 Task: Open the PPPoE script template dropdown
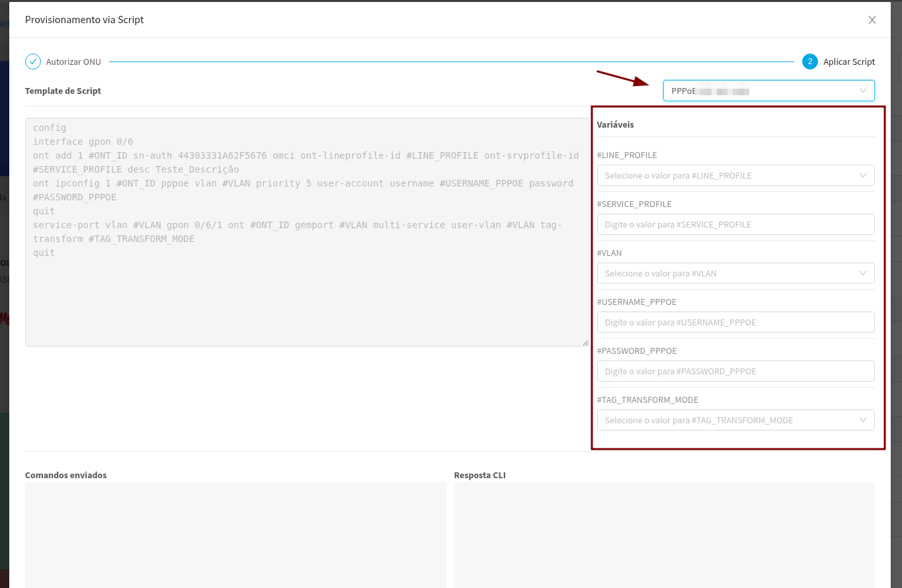click(760, 91)
